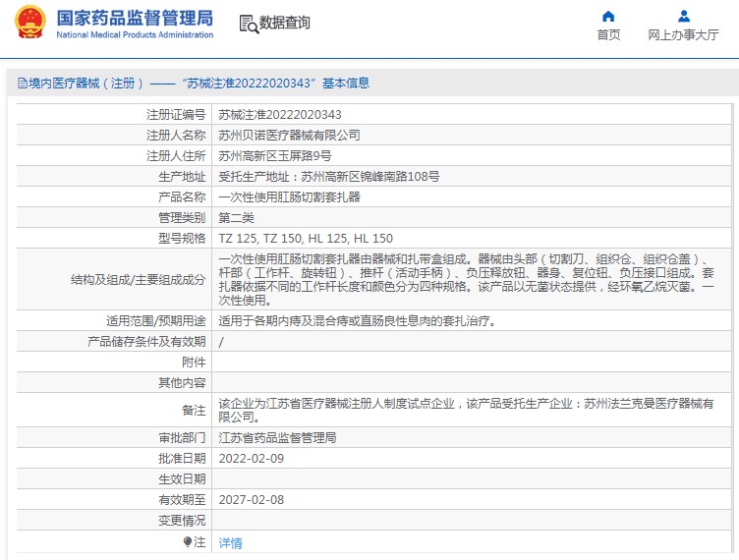The image size is (739, 560).
Task: Click the 适用范围/预期用途 row label
Action: coord(156,321)
